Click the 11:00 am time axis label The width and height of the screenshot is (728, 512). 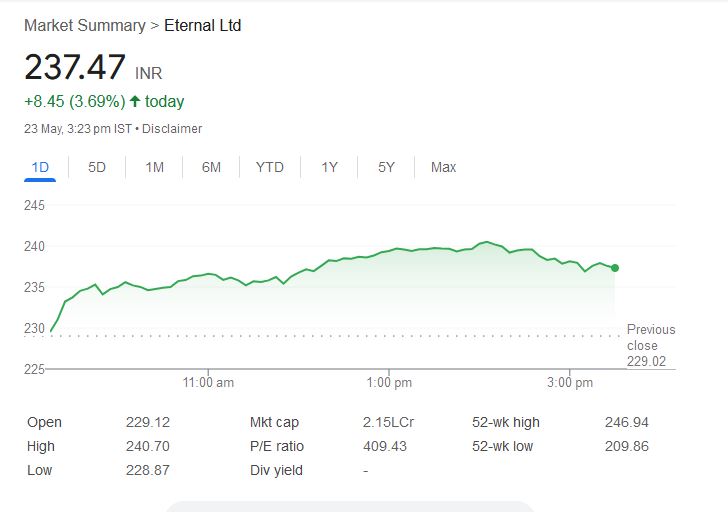(x=209, y=383)
